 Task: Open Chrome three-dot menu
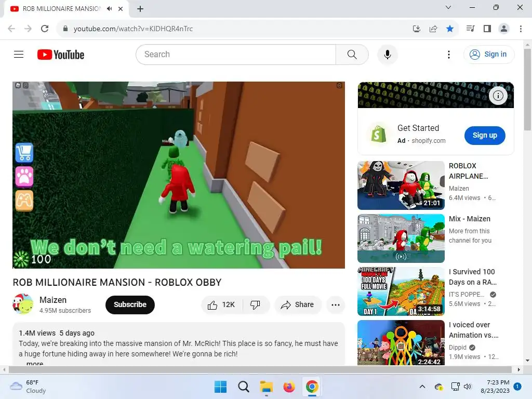521,29
